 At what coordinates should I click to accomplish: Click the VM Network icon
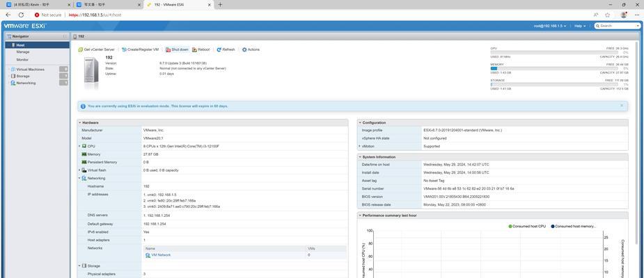coord(148,255)
